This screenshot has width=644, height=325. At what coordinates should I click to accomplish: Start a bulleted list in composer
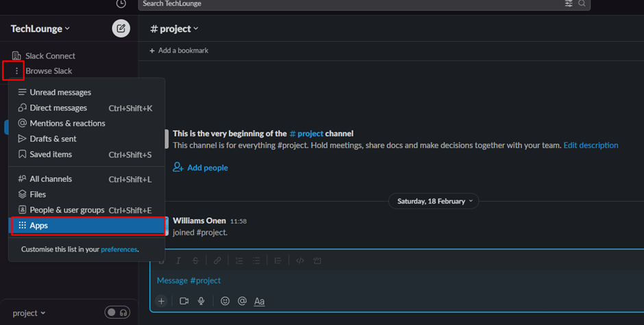point(256,261)
